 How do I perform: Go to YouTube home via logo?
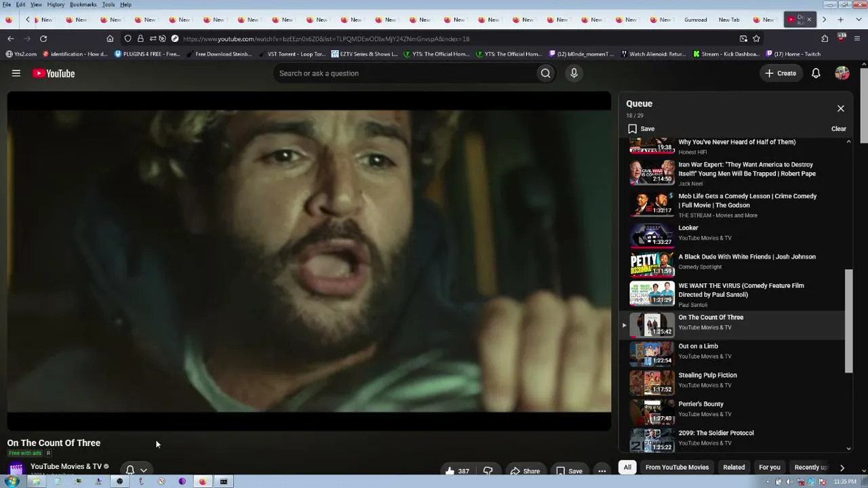coord(54,73)
